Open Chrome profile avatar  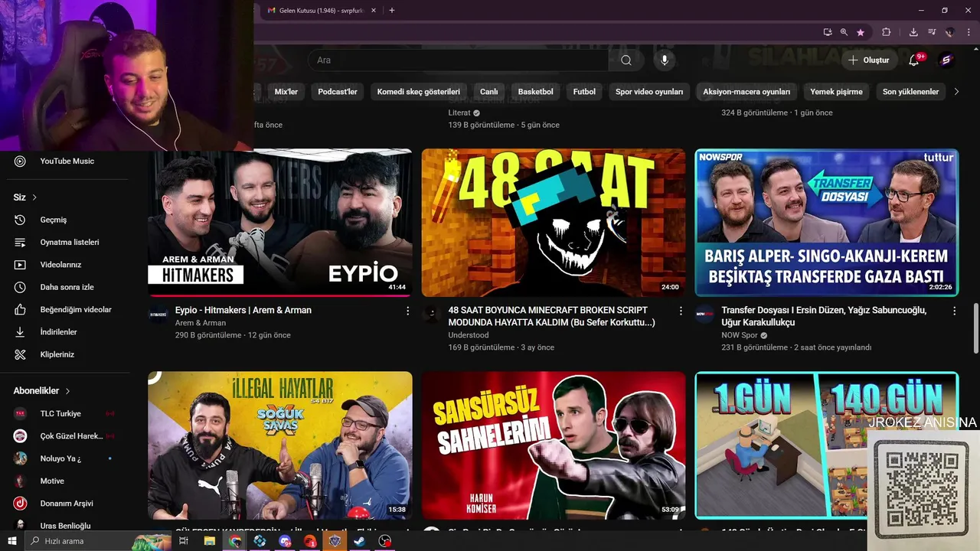click(x=950, y=32)
